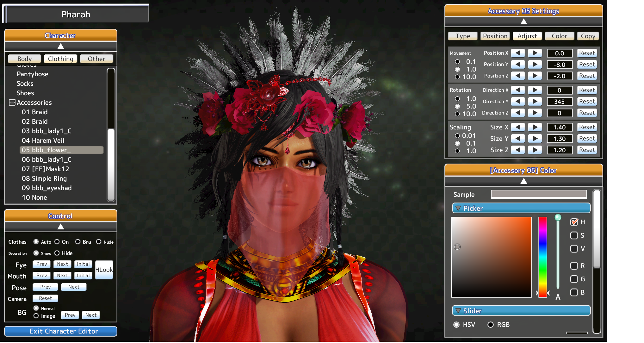
Task: Increase Size X with right arrow
Action: [535, 127]
